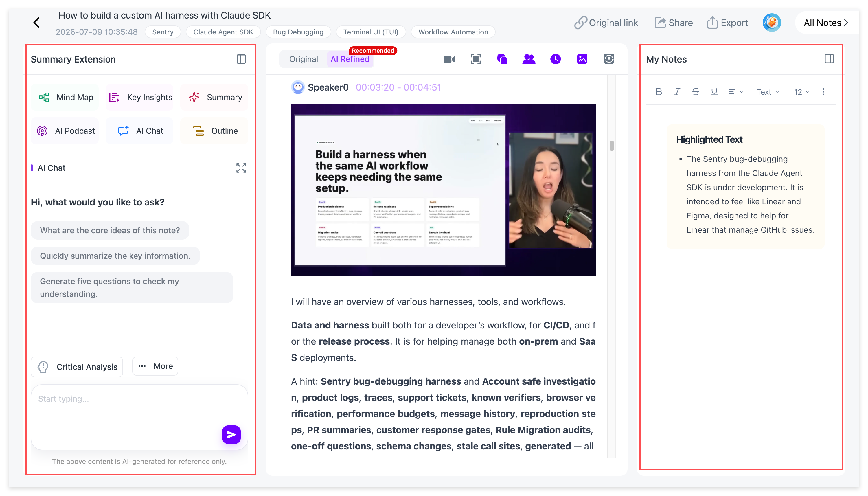Image resolution: width=868 pixels, height=496 pixels.
Task: Click timestamp 00:03:20 - 00:04:51
Action: pyautogui.click(x=398, y=88)
